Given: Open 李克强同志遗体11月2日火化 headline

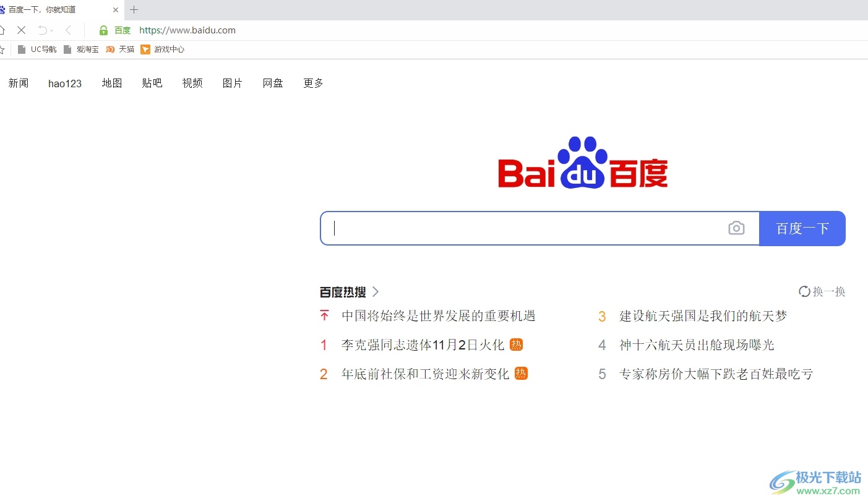Looking at the screenshot, I should tap(423, 345).
